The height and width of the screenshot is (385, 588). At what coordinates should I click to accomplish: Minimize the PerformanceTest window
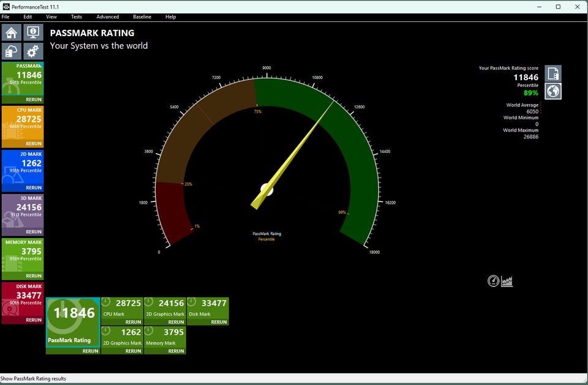(539, 7)
